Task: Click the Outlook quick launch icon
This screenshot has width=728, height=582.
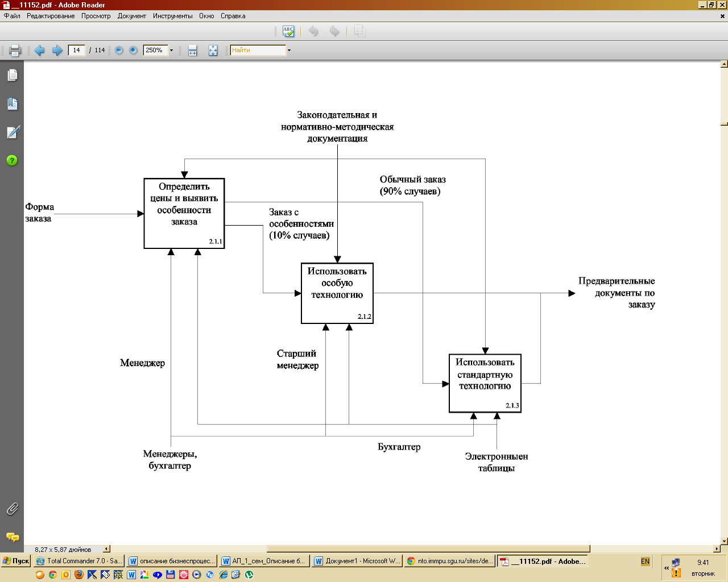Action: click(66, 575)
